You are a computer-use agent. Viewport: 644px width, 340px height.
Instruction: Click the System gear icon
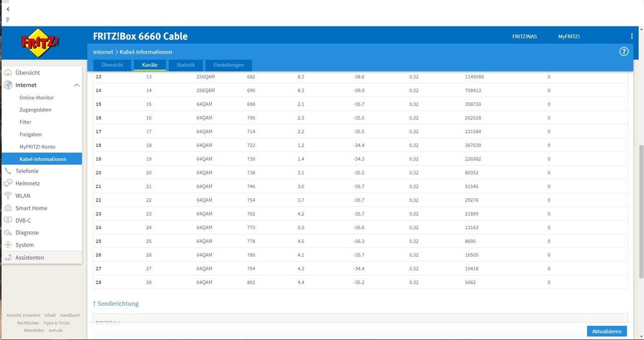tap(8, 245)
